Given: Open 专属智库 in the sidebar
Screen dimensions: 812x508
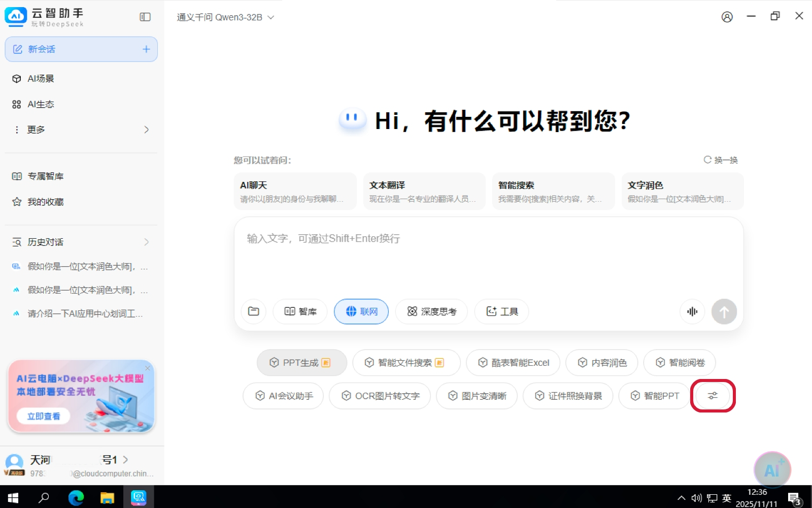Looking at the screenshot, I should point(81,176).
